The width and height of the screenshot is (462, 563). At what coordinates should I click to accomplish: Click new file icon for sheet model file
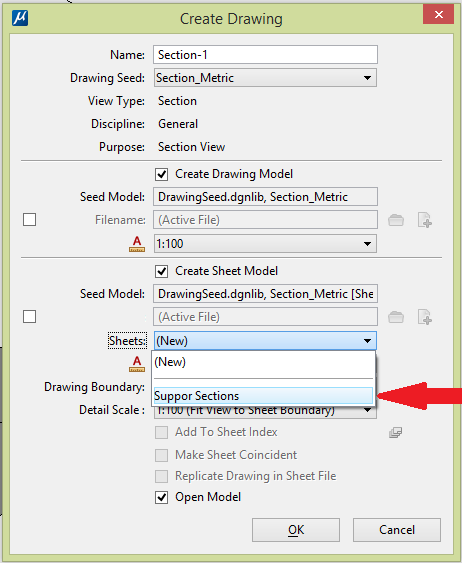tap(425, 317)
